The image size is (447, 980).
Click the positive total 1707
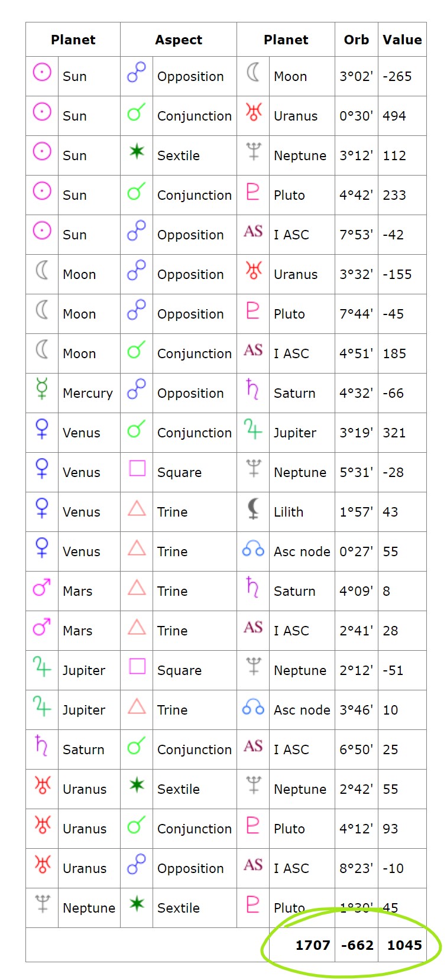[313, 945]
